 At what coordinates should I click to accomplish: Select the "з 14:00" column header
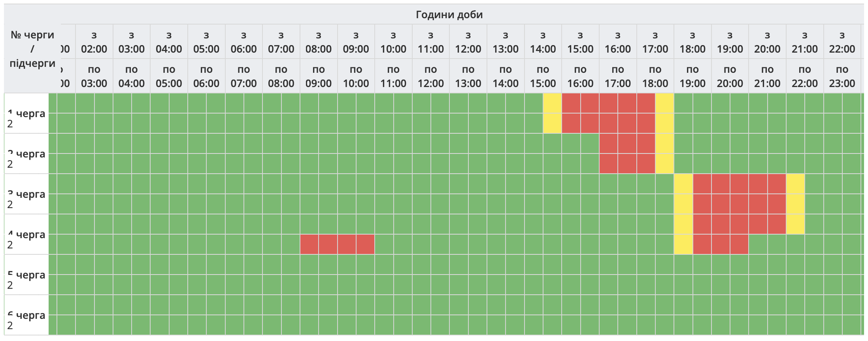pos(543,42)
